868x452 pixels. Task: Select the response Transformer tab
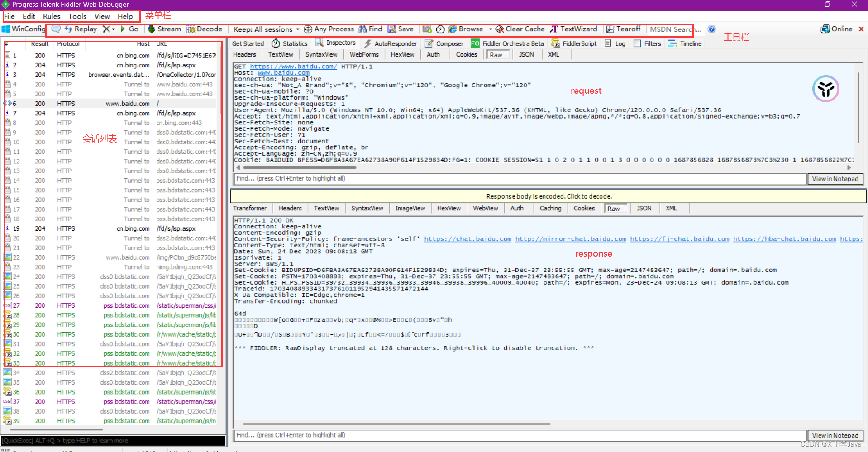250,208
